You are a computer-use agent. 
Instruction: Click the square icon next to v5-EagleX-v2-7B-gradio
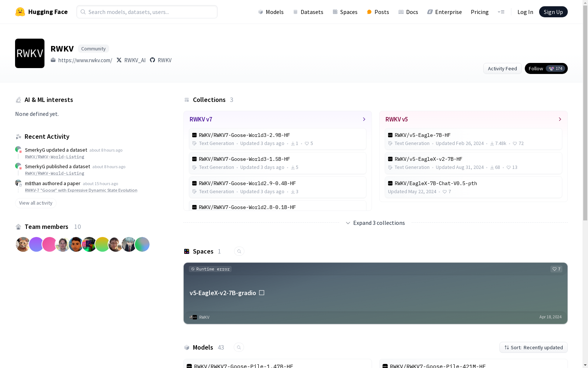tap(262, 293)
